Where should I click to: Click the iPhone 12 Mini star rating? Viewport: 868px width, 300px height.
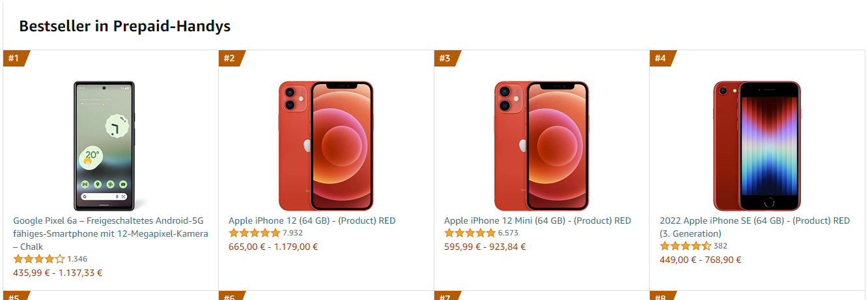click(x=469, y=233)
